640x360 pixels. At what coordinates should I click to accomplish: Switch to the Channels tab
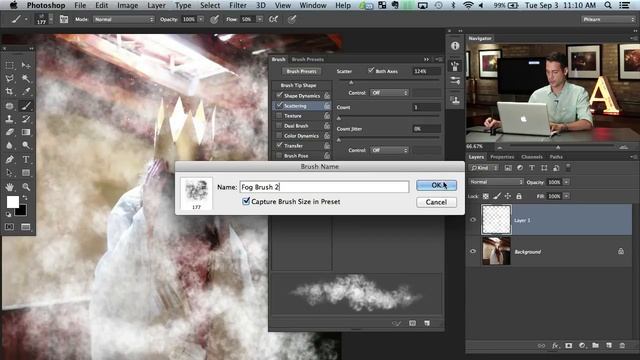[532, 157]
